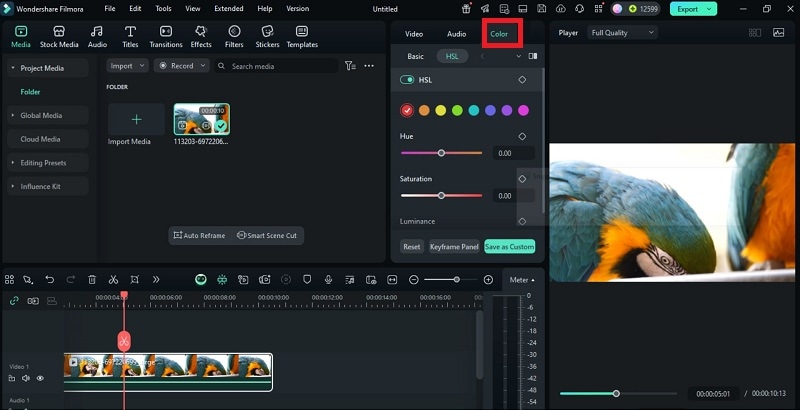Zoom out the timeline with the minus icon
The image size is (800, 410).
[414, 279]
